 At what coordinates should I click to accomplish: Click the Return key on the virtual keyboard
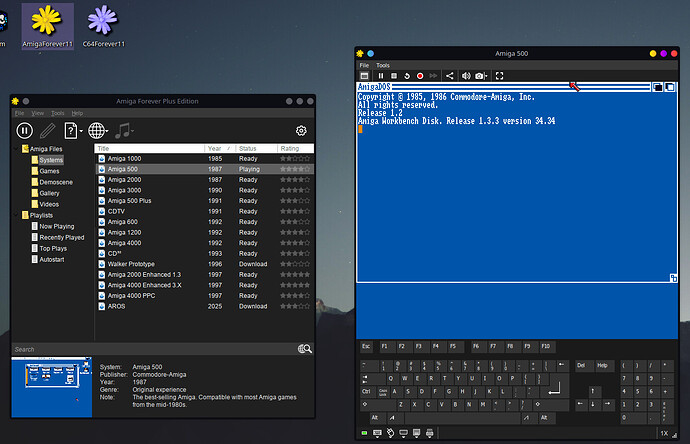pyautogui.click(x=556, y=388)
